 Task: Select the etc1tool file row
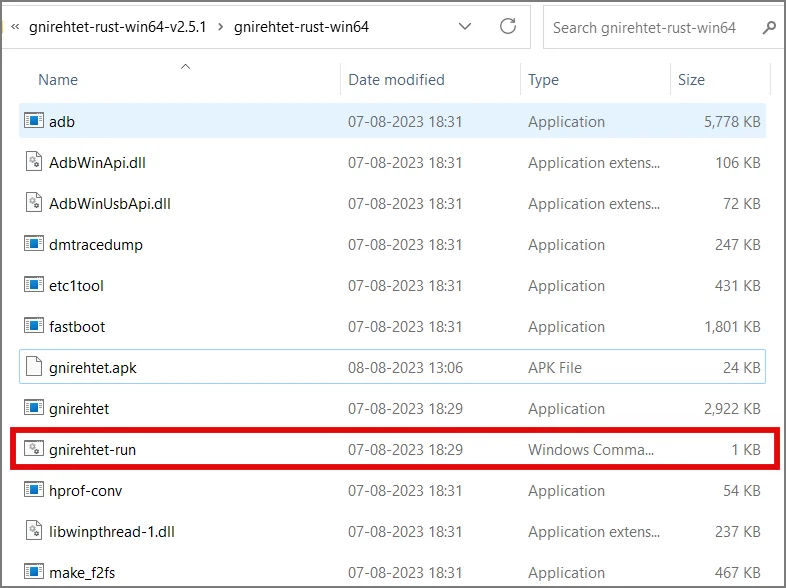[392, 285]
